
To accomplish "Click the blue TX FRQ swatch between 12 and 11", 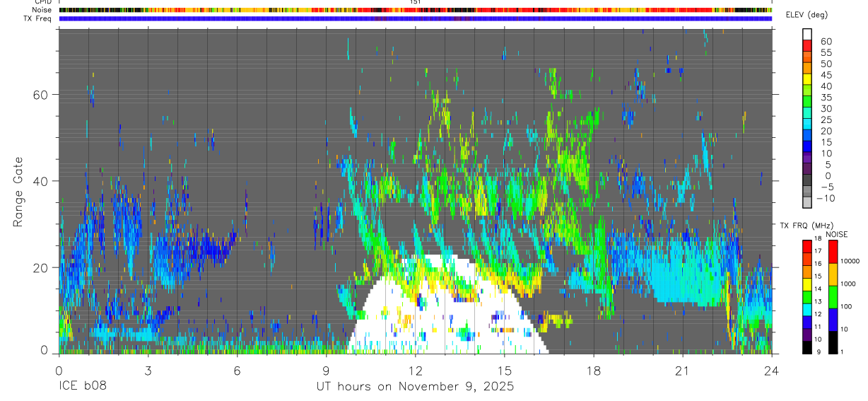I will pyautogui.click(x=807, y=321).
